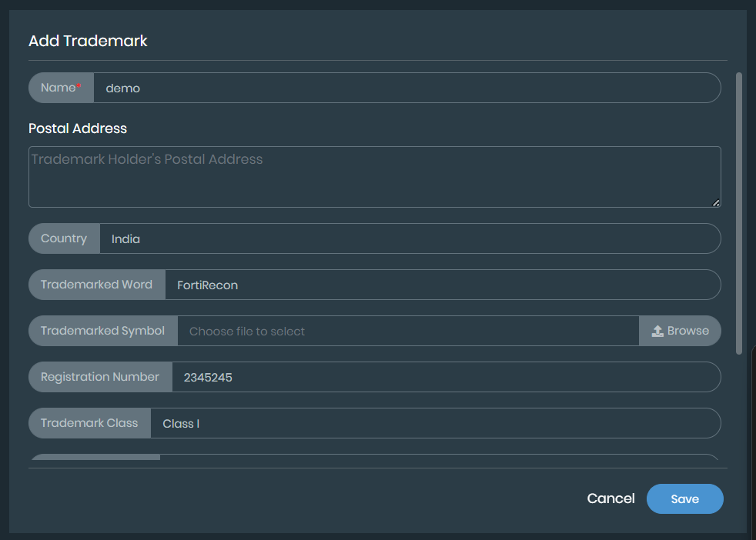Viewport: 756px width, 540px height.
Task: Click the text area resize handle
Action: click(716, 202)
